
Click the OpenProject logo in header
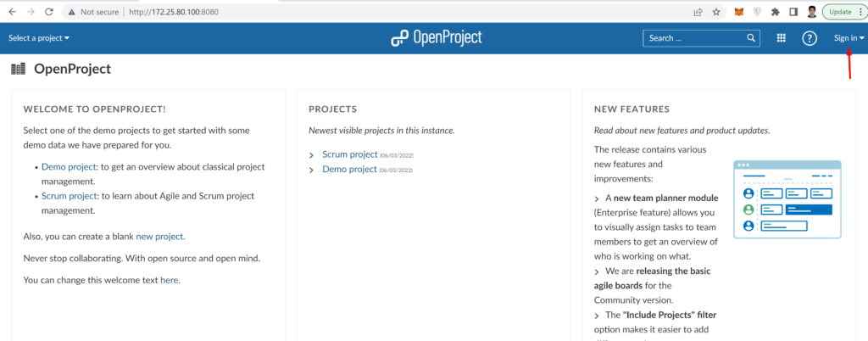click(437, 37)
